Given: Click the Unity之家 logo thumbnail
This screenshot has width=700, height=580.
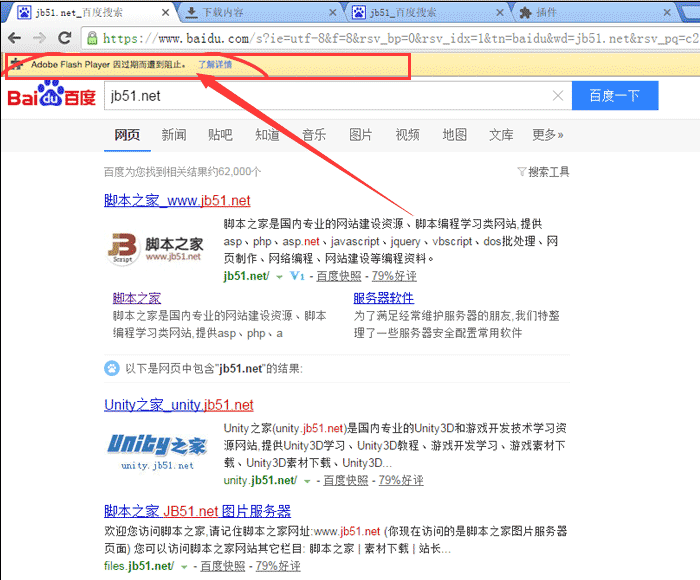Looking at the screenshot, I should pos(157,451).
